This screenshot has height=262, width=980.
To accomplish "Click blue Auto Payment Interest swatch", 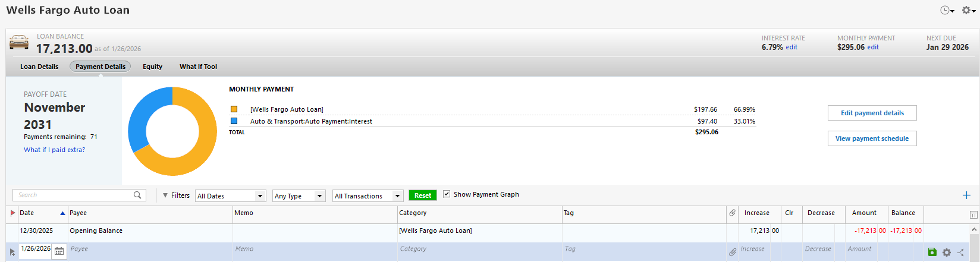I will click(x=234, y=121).
